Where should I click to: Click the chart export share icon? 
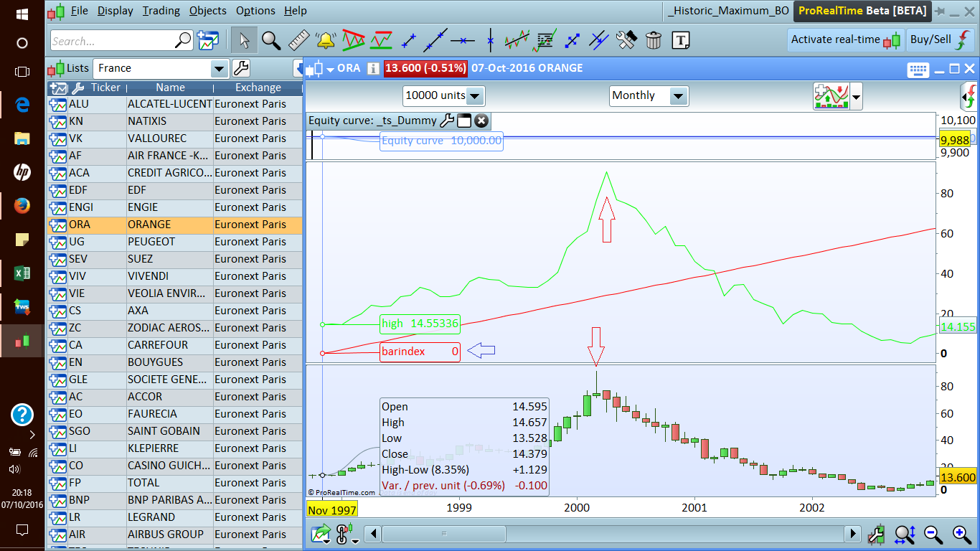[321, 534]
